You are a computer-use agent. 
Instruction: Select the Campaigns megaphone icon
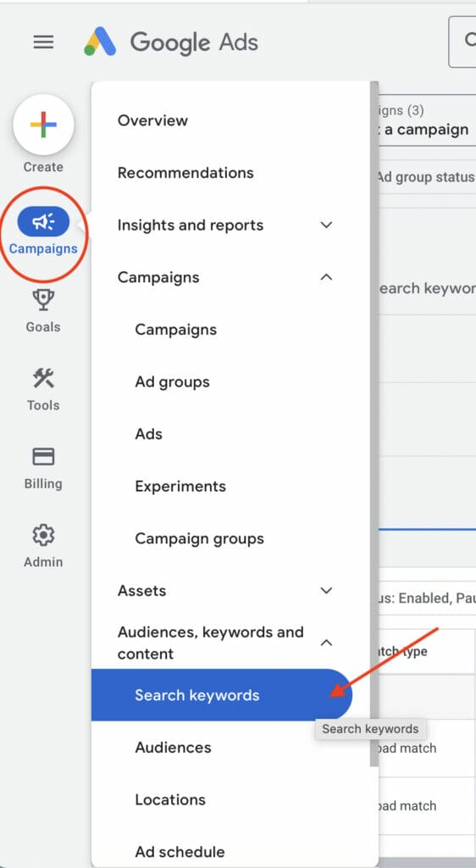pos(44,221)
